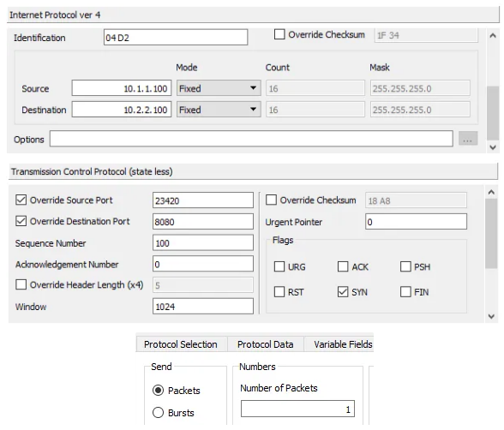Enable Override Header Length (x4) checkbox

(21, 284)
